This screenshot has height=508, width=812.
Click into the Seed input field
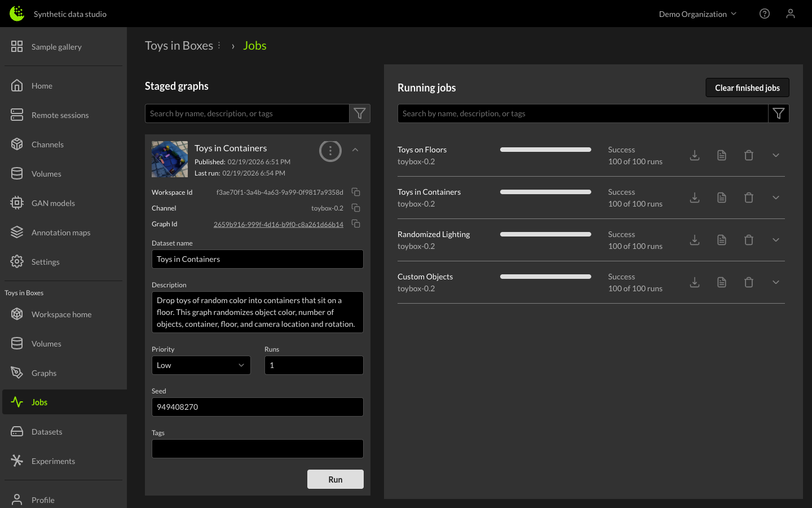click(257, 407)
